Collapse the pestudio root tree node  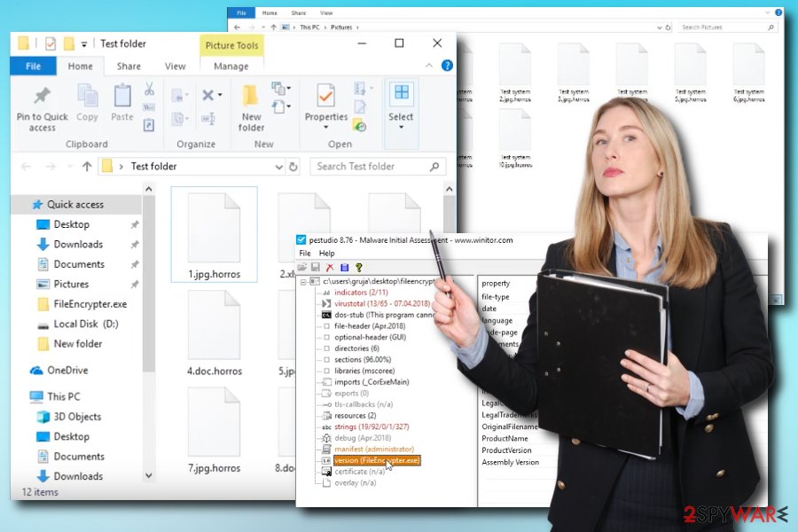click(x=304, y=282)
